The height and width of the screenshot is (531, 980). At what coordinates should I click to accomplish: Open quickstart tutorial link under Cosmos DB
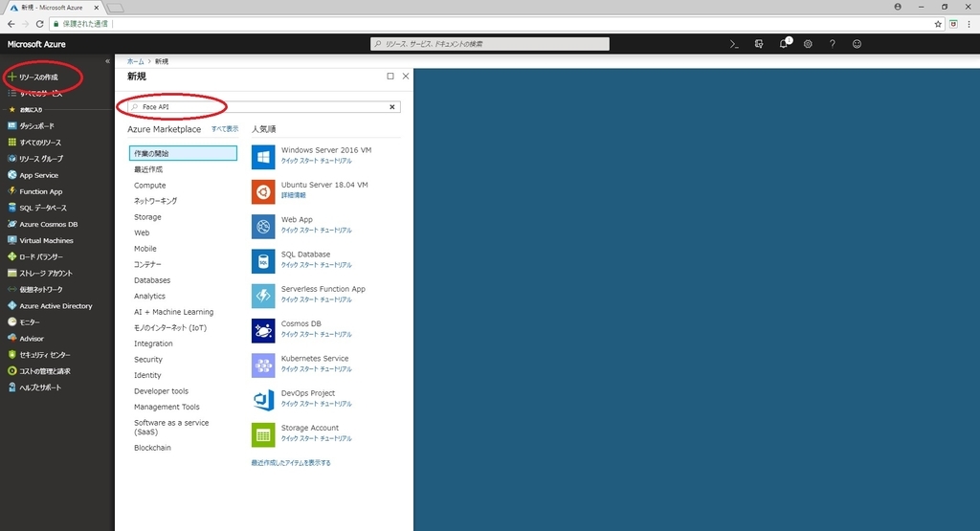tap(316, 334)
